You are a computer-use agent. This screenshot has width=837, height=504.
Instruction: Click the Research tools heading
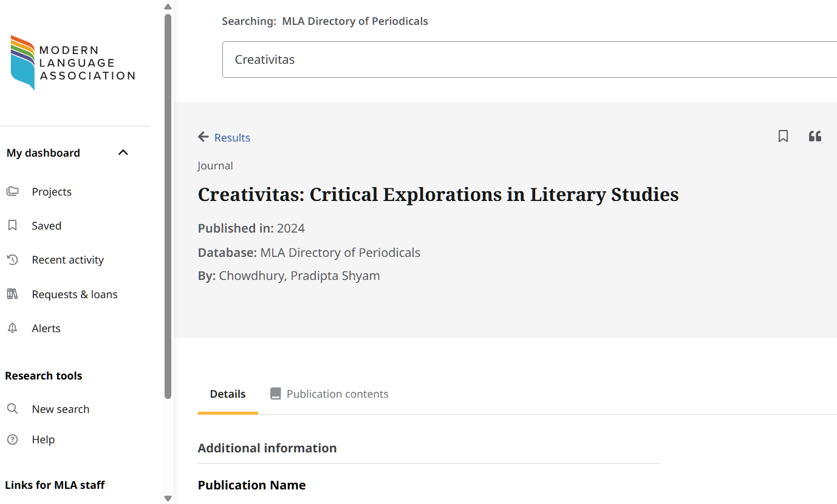pos(44,376)
